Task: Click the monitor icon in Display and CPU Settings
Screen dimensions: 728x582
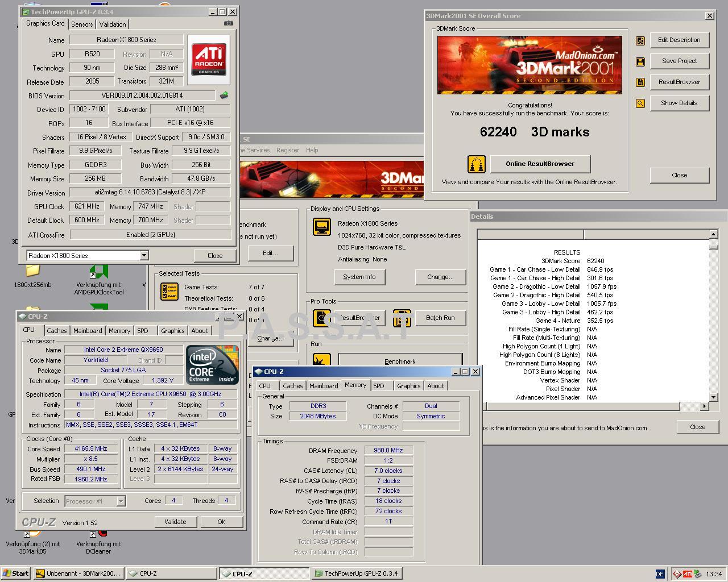Action: point(322,226)
